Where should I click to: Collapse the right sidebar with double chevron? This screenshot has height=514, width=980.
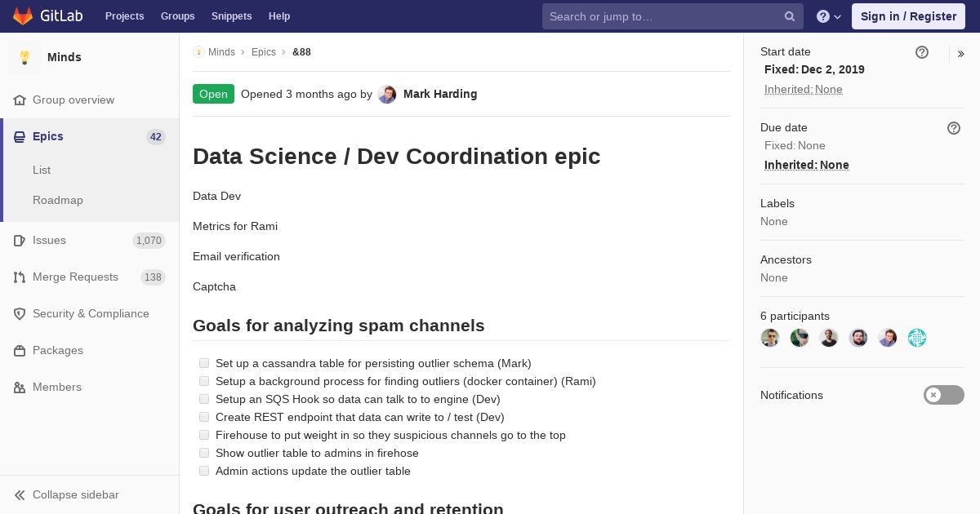tap(960, 54)
